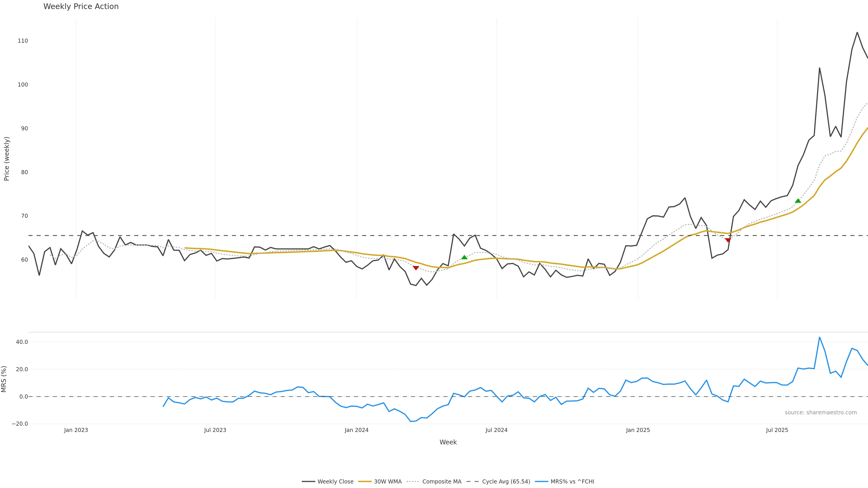This screenshot has height=488, width=868.
Task: Click the Jan 2025 x-axis label
Action: point(638,430)
